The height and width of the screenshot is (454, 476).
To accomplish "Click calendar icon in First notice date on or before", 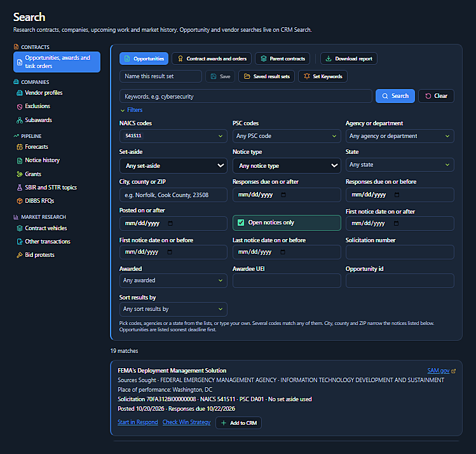I will [x=170, y=252].
